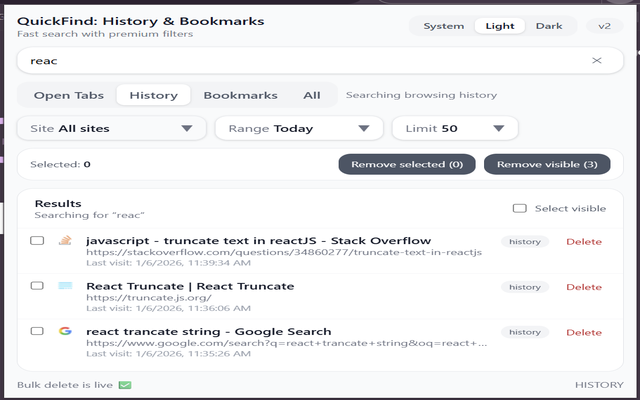Clear the search field with the X icon

[597, 60]
